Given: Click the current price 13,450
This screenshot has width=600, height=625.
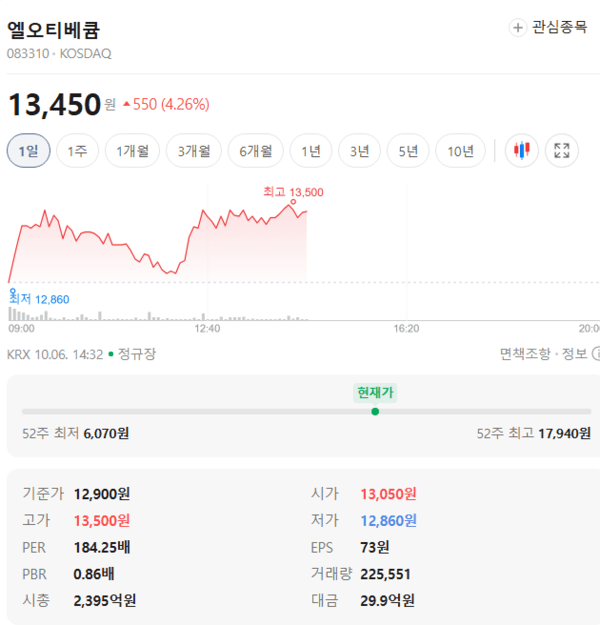Looking at the screenshot, I should click(54, 104).
